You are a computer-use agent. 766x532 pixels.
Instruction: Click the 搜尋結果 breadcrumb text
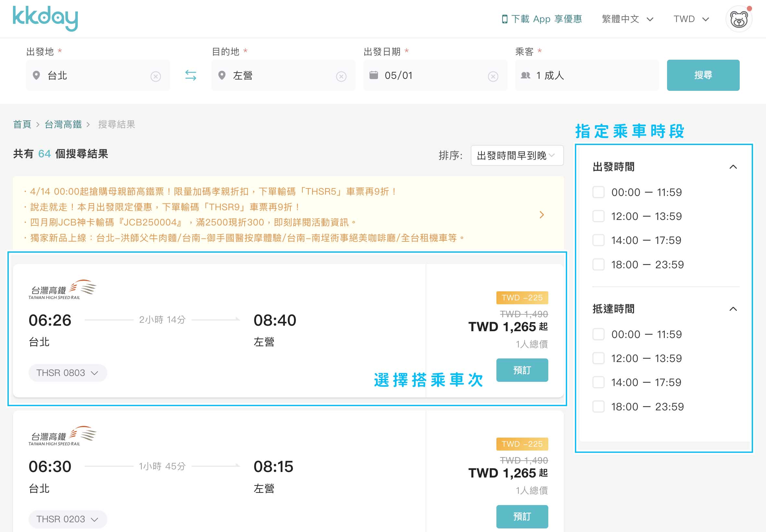click(x=117, y=124)
